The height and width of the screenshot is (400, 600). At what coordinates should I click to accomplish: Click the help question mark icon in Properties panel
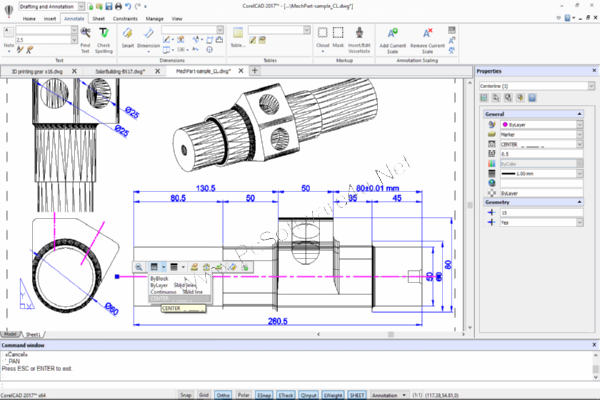(532, 98)
